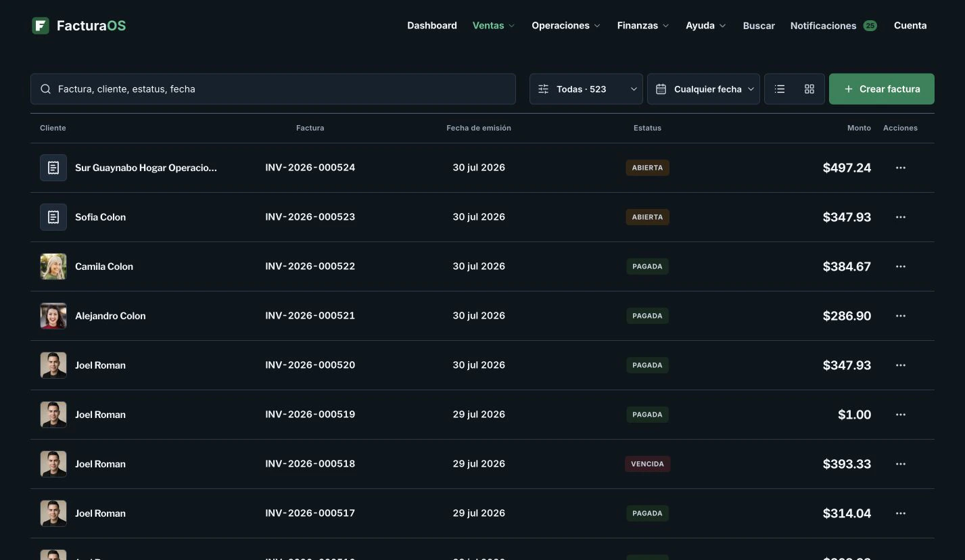Open the Cualquier fecha date dropdown
The image size is (965, 560).
pos(703,89)
